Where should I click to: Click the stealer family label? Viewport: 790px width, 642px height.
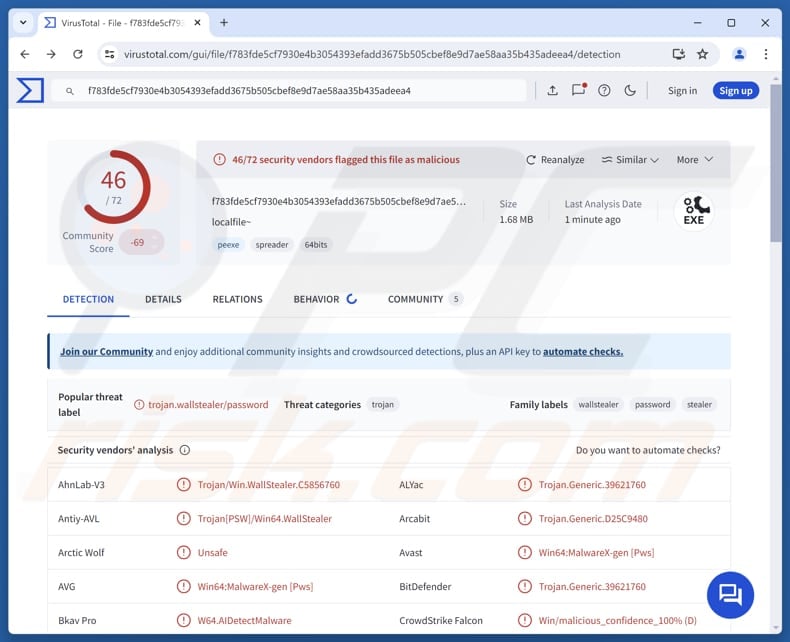tap(699, 405)
